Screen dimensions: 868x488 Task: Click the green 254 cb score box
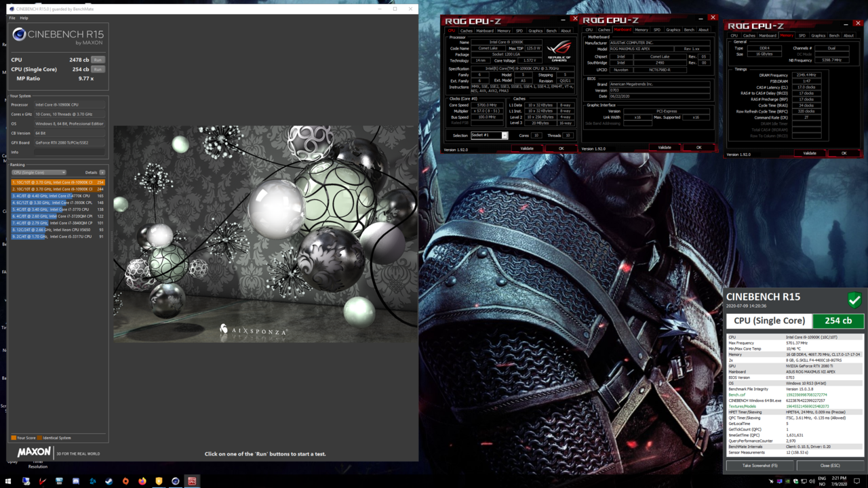(838, 321)
